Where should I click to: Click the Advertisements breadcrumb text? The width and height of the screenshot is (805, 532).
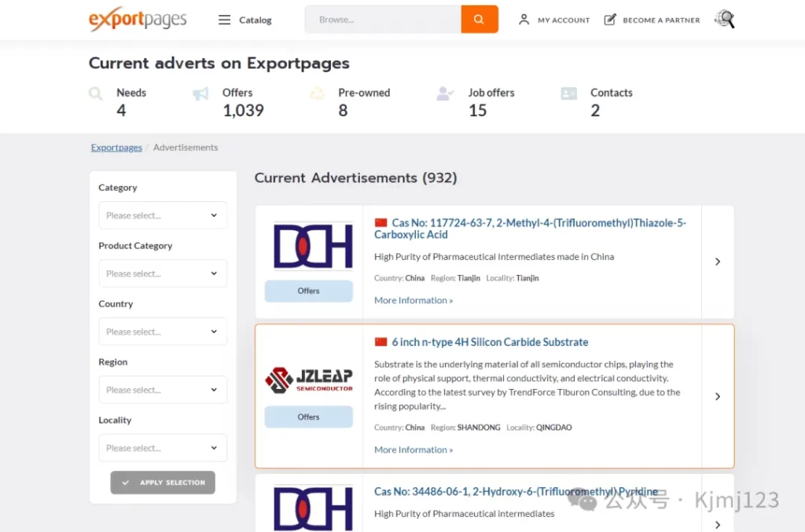point(186,147)
